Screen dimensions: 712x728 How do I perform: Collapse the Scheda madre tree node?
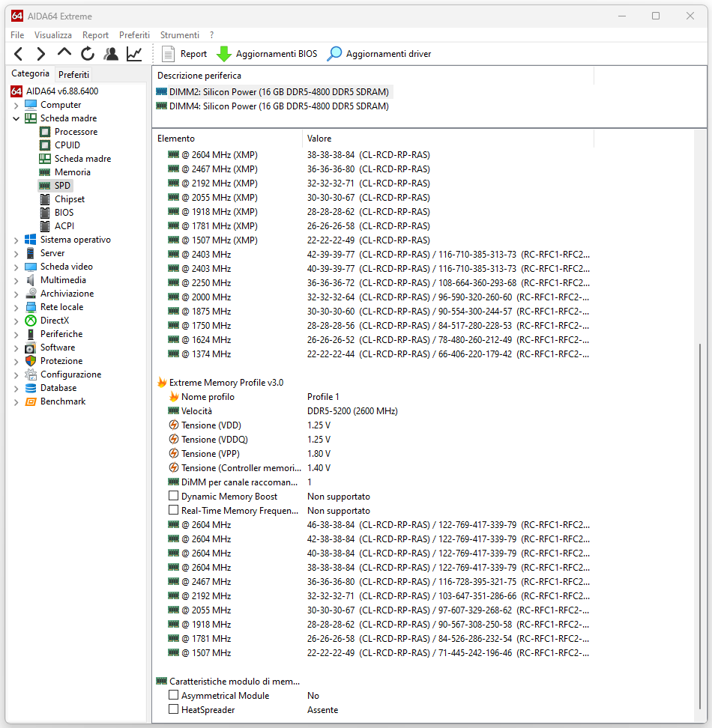pos(16,119)
